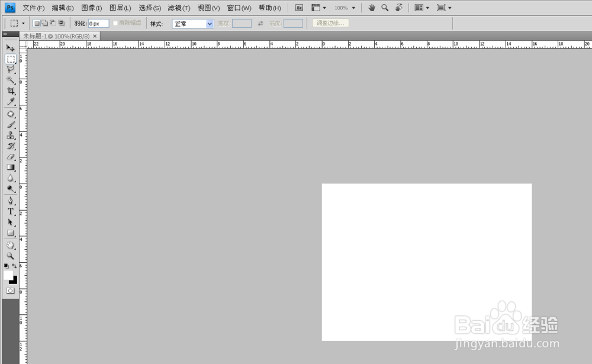The image size is (592, 364).
Task: Select the Pen tool
Action: click(11, 201)
